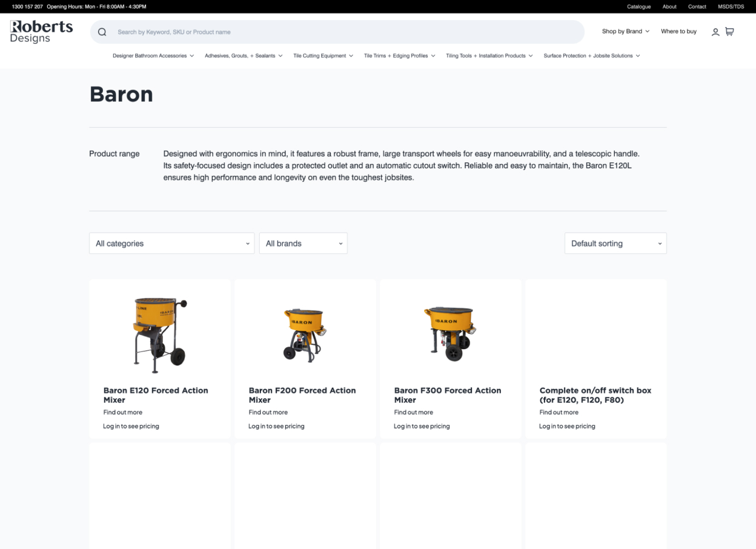
Task: Expand Adhesives, Grouts, + Sealants menu
Action: pos(244,56)
